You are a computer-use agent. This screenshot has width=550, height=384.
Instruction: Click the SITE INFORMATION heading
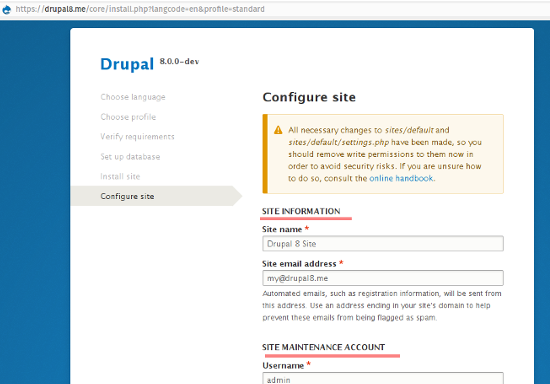pos(301,211)
